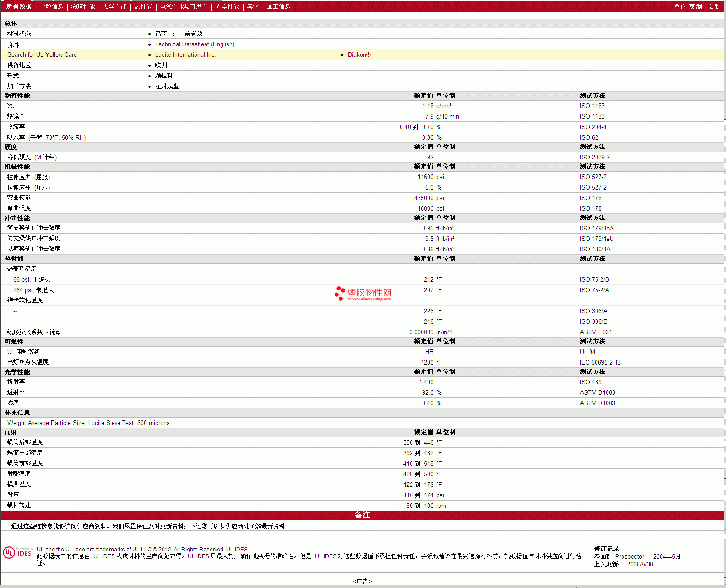Open Lucite International Inc. link
The image size is (726, 588).
pyautogui.click(x=185, y=55)
